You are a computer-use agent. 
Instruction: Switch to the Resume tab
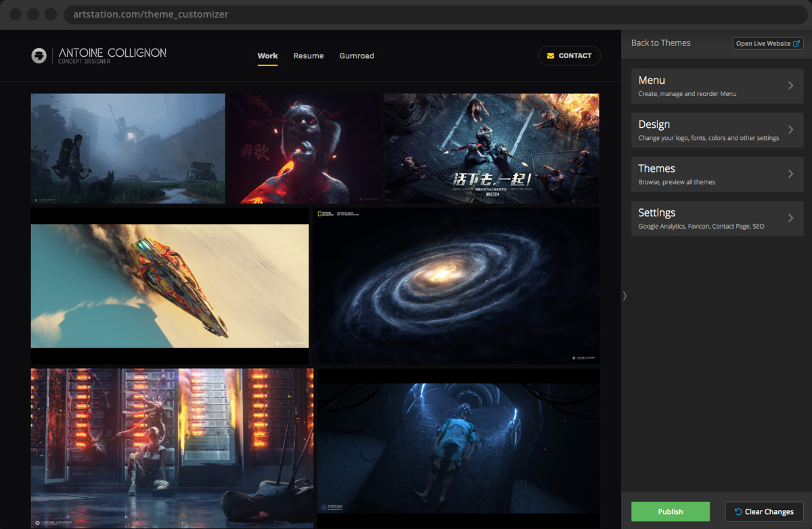pos(309,55)
